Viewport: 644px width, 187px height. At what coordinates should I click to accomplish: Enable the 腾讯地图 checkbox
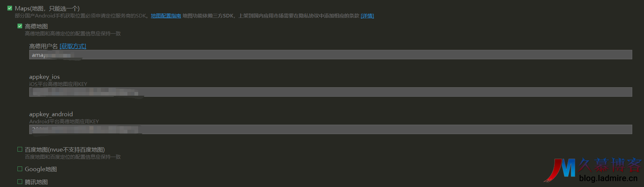[20, 182]
